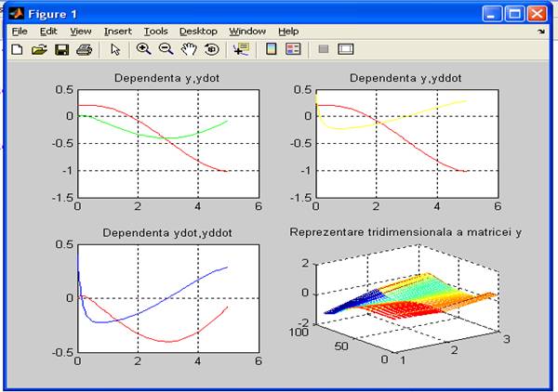Click the 3D mesh surface plot

click(409, 296)
